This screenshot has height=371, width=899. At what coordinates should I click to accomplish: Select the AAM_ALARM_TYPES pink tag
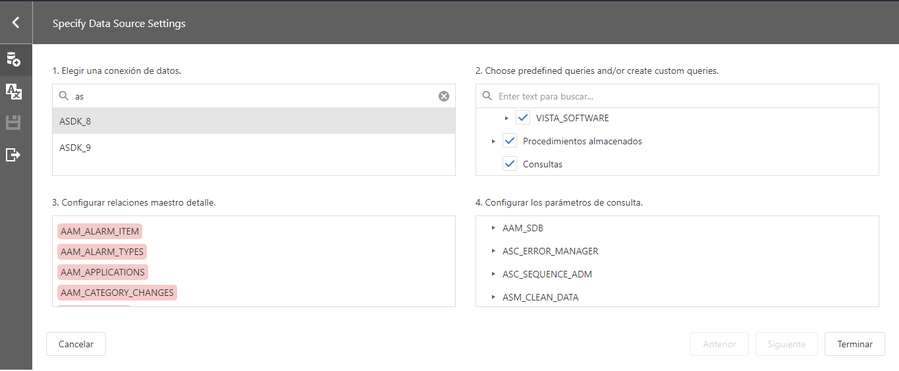(x=102, y=252)
